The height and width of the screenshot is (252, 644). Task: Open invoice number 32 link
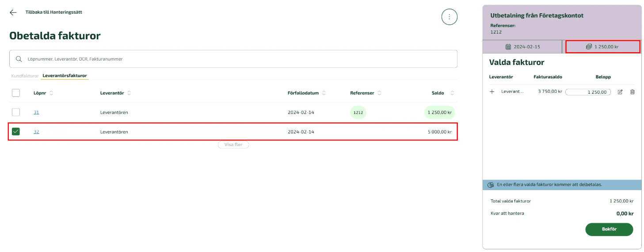tap(36, 132)
